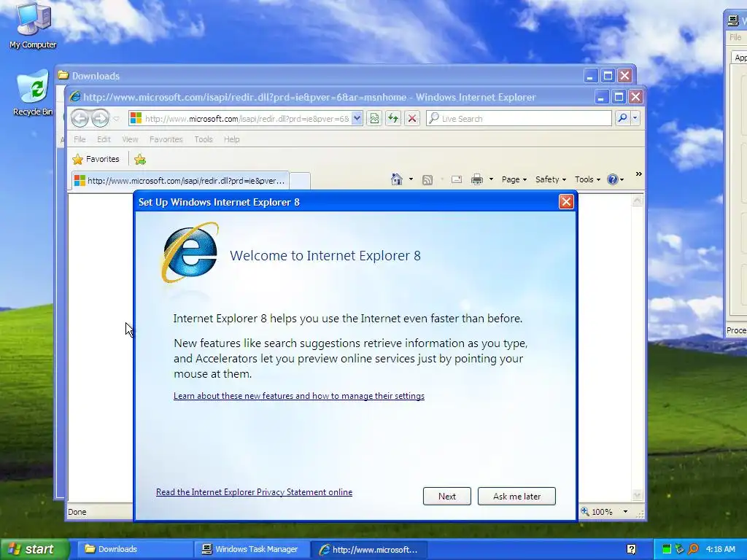747x560 pixels.
Task: Open the File menu in Internet Explorer
Action: 80,139
